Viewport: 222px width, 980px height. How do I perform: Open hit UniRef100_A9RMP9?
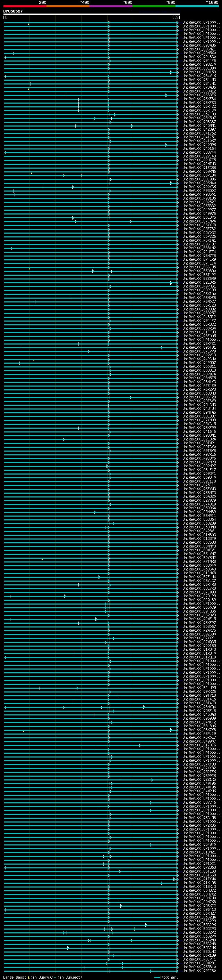(199, 462)
